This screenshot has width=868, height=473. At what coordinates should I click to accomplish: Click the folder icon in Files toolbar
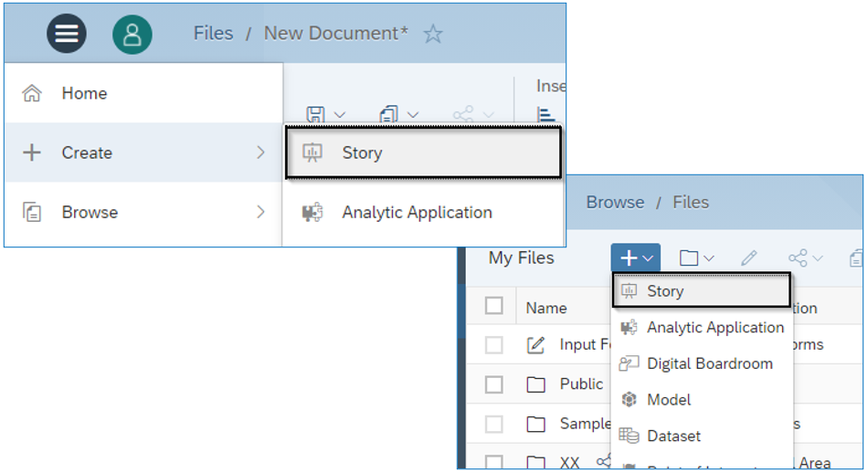(x=689, y=258)
